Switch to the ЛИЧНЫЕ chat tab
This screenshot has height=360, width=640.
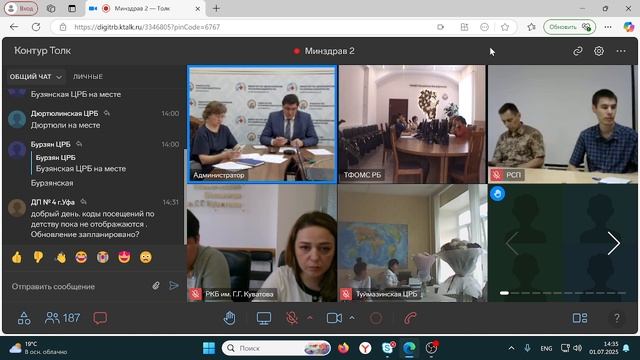88,76
